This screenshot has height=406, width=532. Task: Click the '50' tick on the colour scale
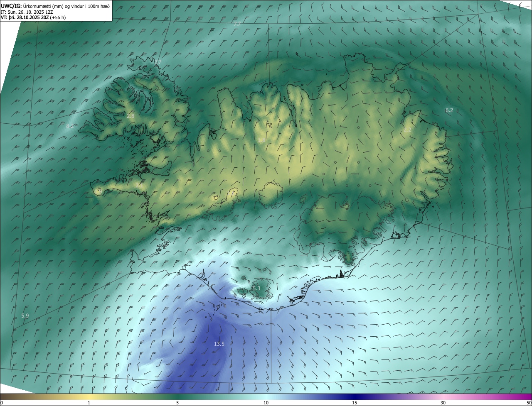pyautogui.click(x=529, y=403)
